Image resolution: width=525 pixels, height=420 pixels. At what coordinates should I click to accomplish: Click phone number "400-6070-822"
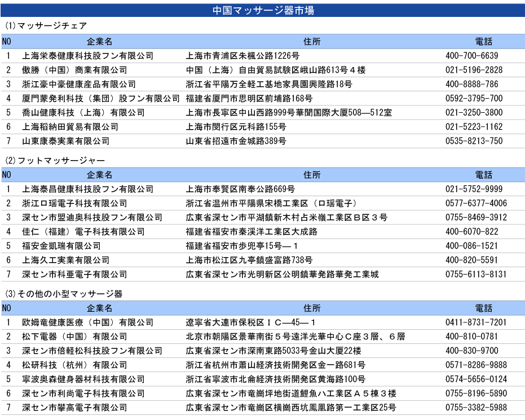tap(472, 232)
